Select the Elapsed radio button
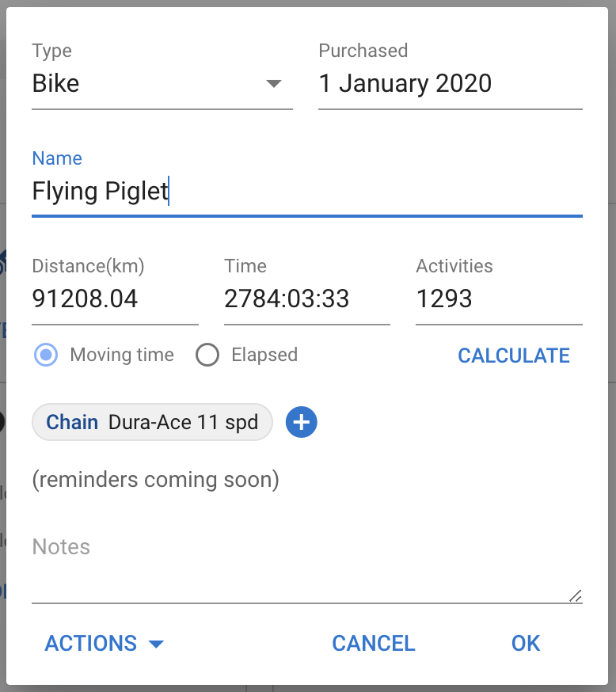The width and height of the screenshot is (616, 692). pyautogui.click(x=207, y=355)
